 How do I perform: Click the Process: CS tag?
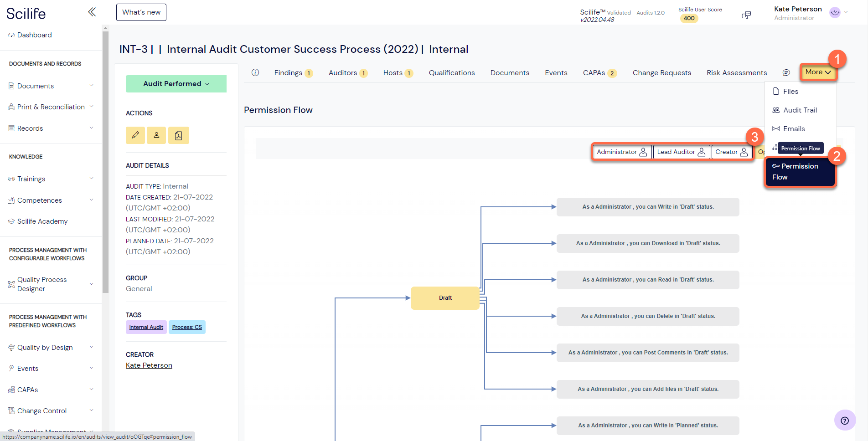[x=187, y=327]
